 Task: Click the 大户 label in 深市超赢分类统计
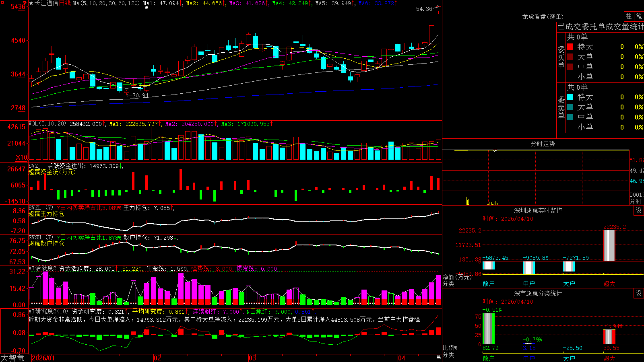click(569, 358)
